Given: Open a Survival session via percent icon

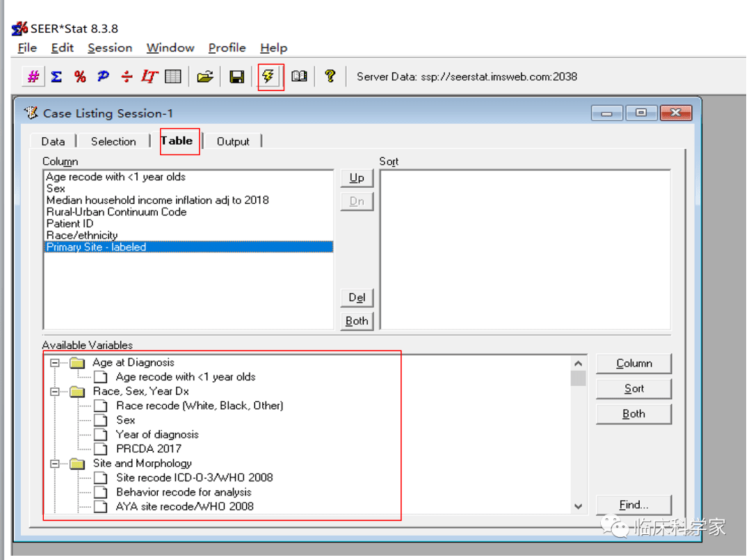Looking at the screenshot, I should pyautogui.click(x=80, y=77).
